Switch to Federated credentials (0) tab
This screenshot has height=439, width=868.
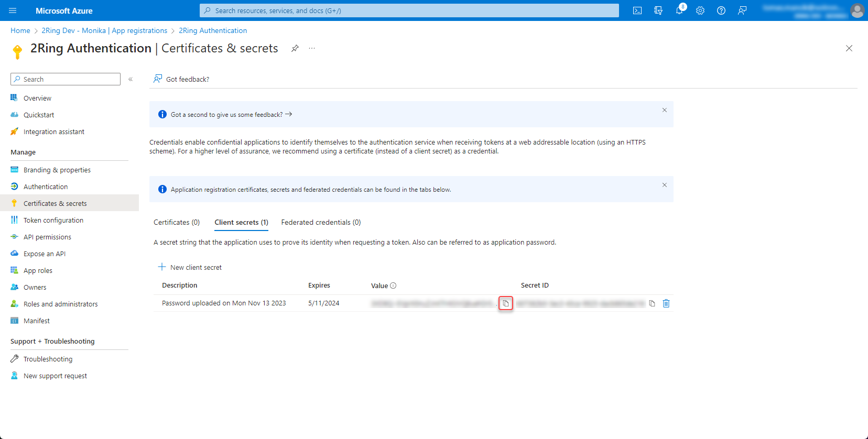click(x=321, y=222)
